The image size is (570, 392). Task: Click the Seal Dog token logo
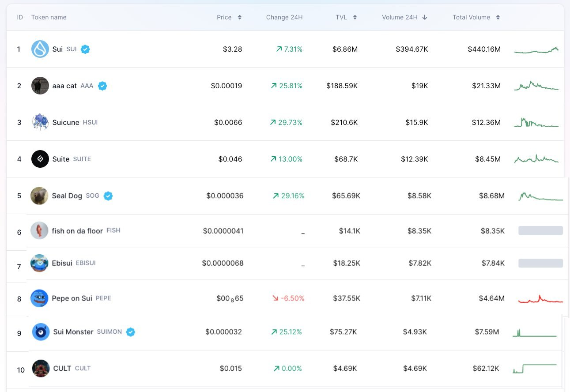coord(39,196)
